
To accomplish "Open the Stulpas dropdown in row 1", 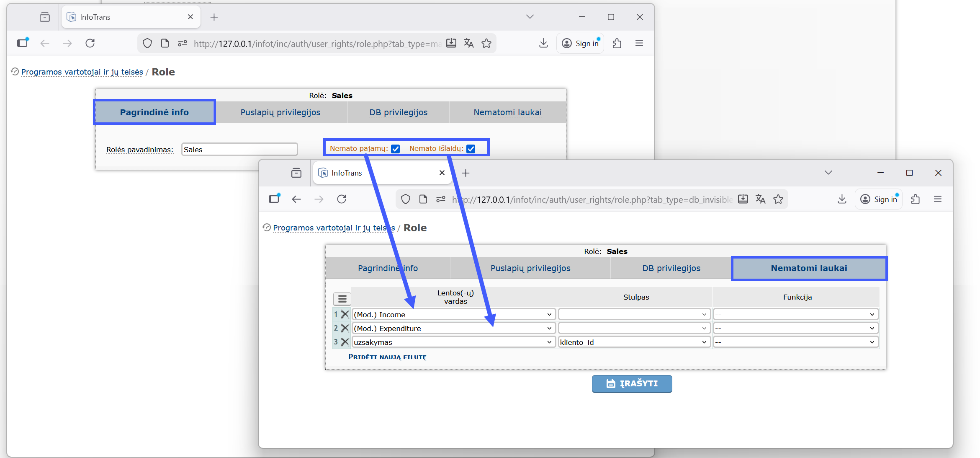I will (634, 314).
